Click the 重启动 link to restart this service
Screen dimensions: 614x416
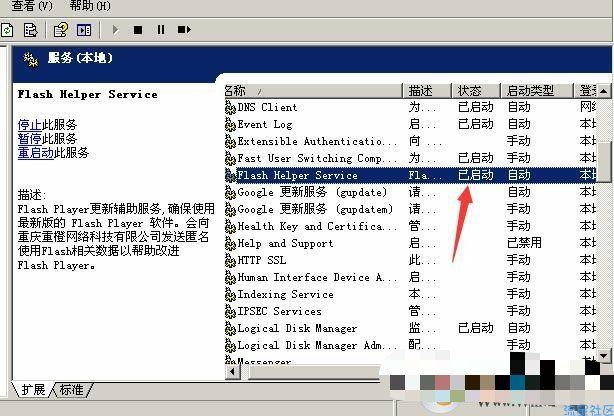click(x=36, y=153)
